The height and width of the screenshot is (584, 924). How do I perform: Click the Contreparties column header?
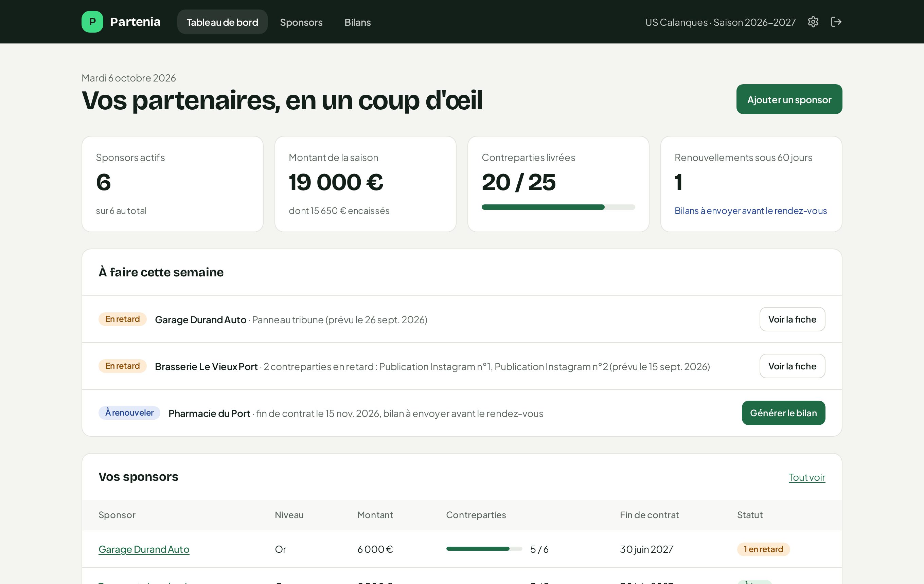click(x=476, y=515)
